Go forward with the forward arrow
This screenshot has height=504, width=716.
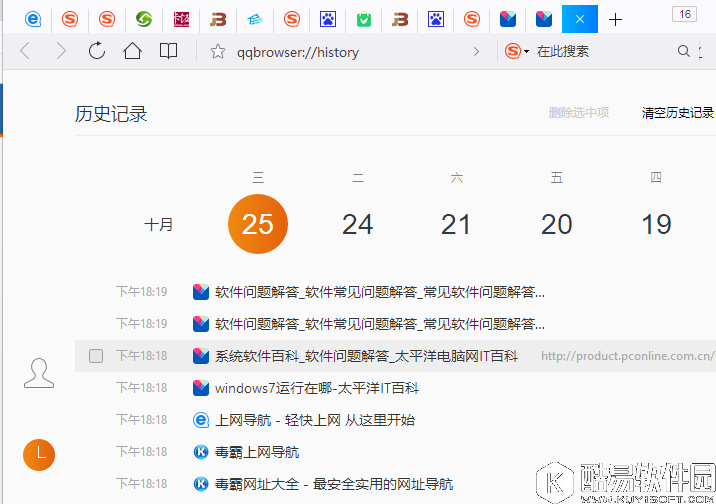61,51
